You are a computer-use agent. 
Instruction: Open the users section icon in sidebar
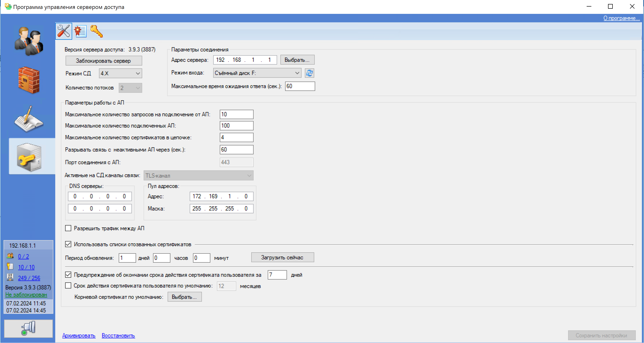29,41
